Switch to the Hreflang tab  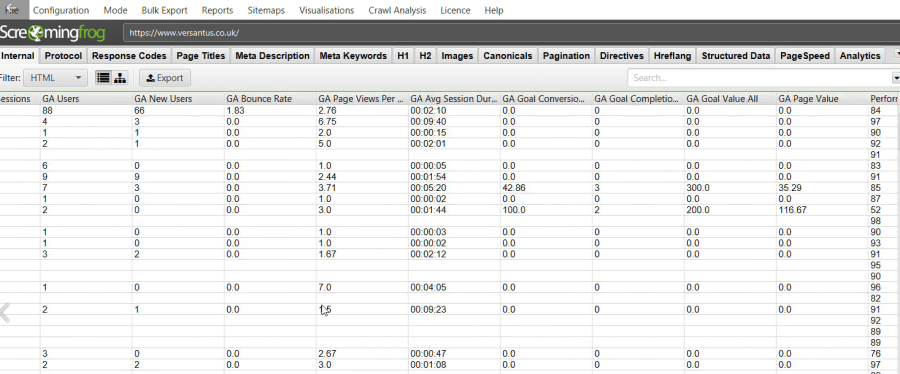[673, 56]
